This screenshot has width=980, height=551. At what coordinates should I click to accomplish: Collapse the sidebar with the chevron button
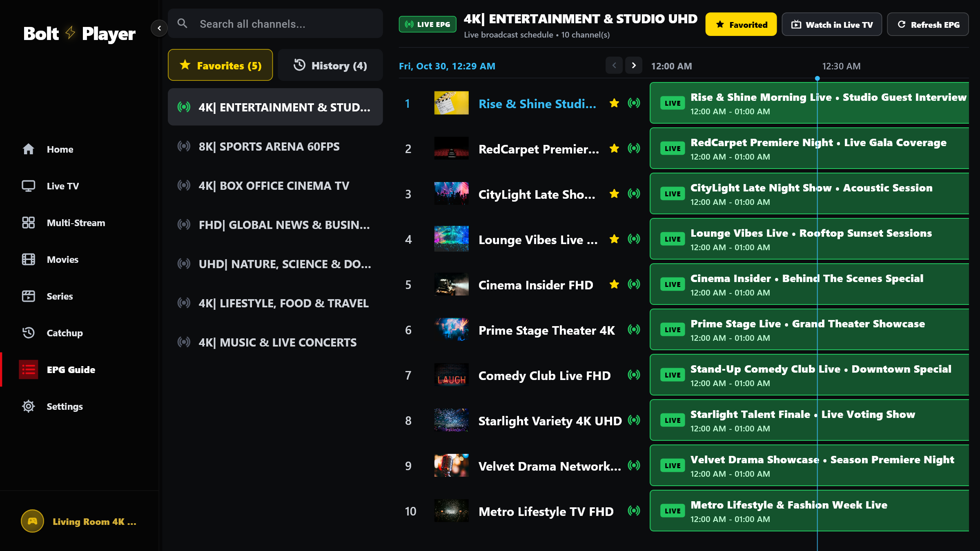click(x=159, y=28)
